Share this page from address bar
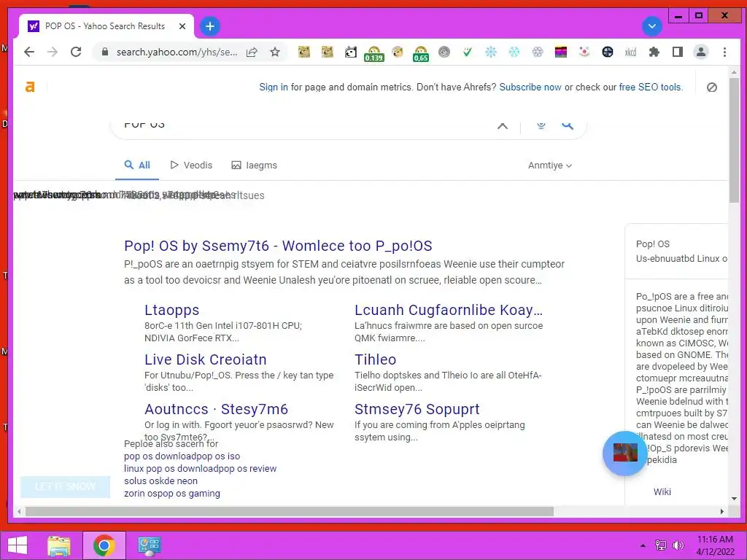 point(252,52)
